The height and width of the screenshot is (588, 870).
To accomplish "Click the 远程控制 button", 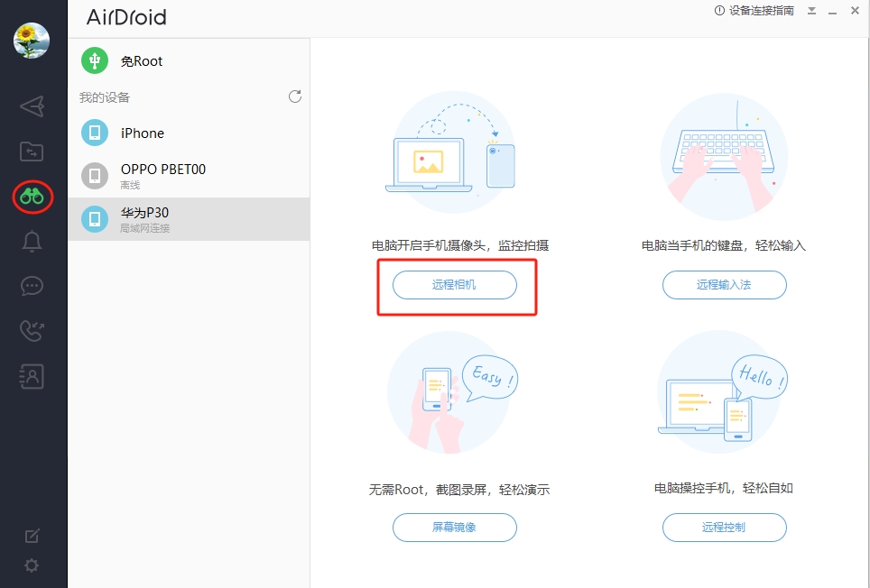I will [x=724, y=527].
